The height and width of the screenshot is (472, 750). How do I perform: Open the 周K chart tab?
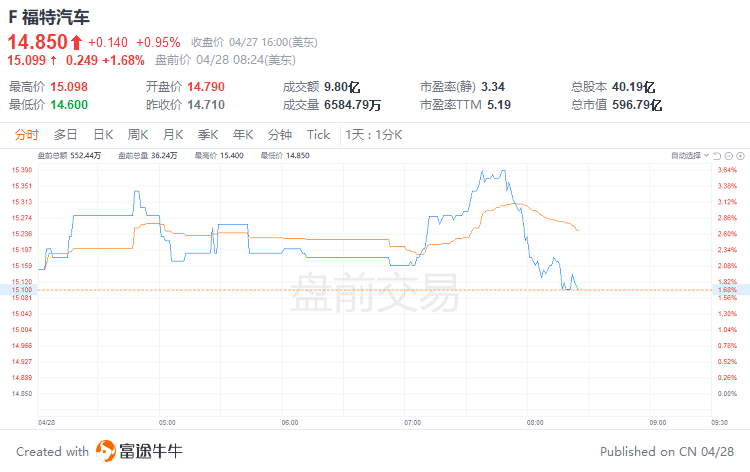pos(138,135)
